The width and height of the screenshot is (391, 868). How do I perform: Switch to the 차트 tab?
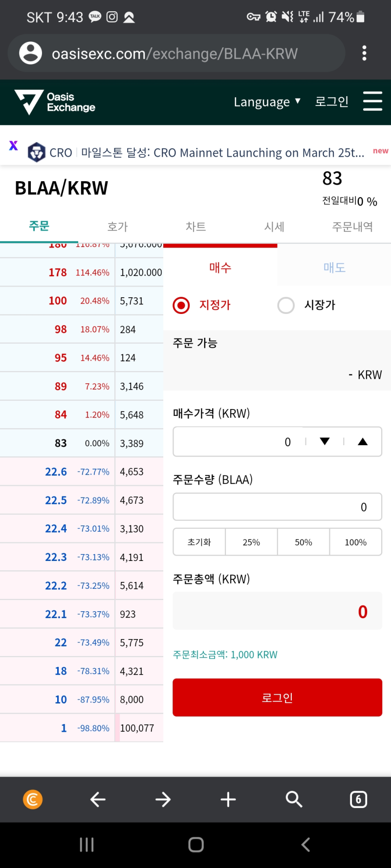click(x=195, y=227)
